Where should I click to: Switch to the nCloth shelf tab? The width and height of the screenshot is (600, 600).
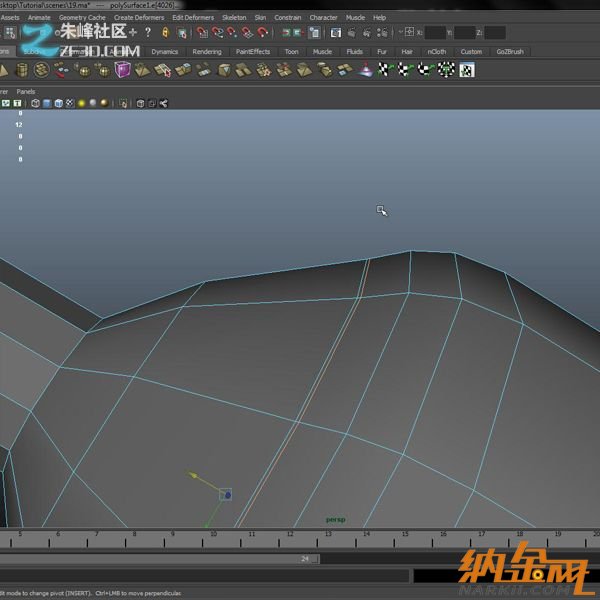[437, 51]
